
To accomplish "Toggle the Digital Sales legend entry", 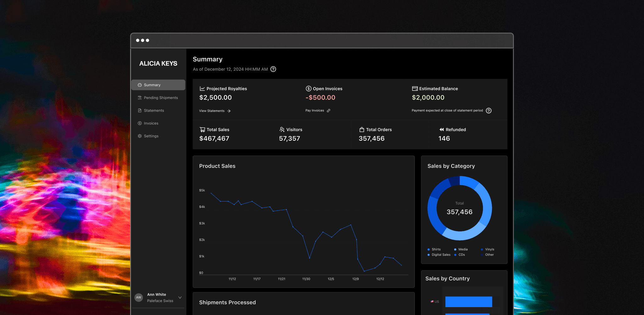I will (439, 255).
